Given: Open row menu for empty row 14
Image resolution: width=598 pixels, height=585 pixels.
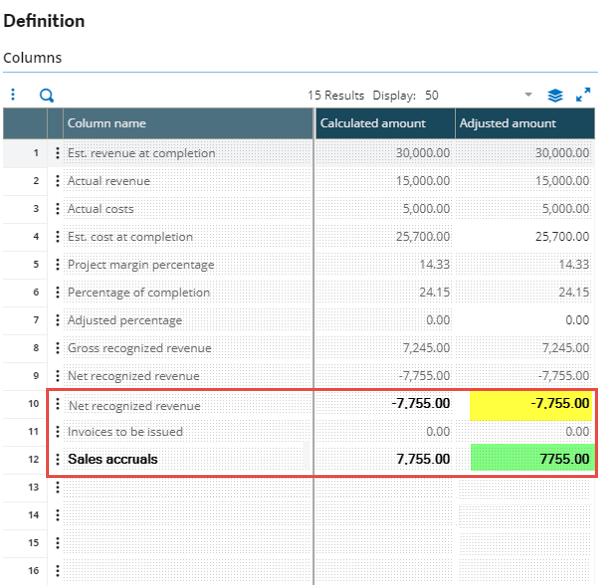Looking at the screenshot, I should (x=58, y=515).
